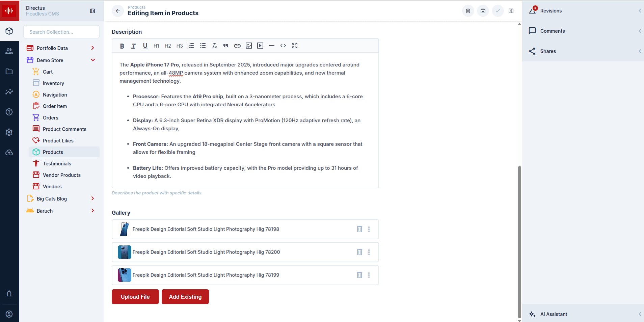
Task: Expand the AI Assistant panel
Action: tap(583, 314)
